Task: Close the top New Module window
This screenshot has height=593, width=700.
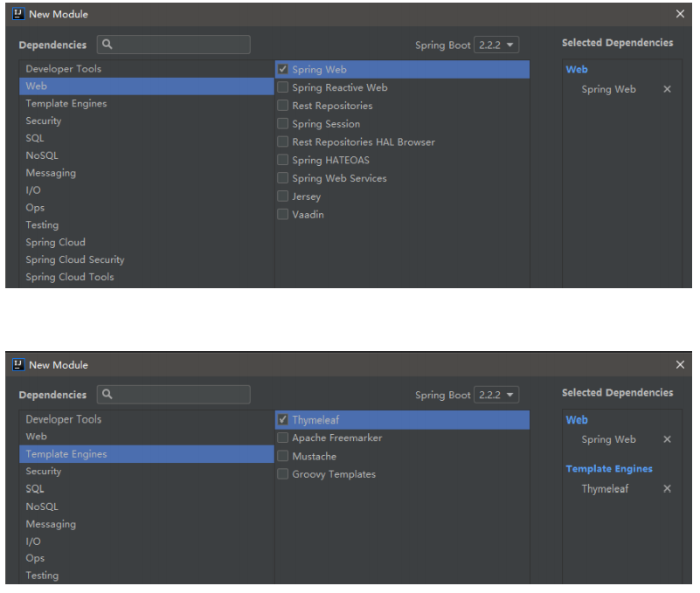Action: click(680, 14)
